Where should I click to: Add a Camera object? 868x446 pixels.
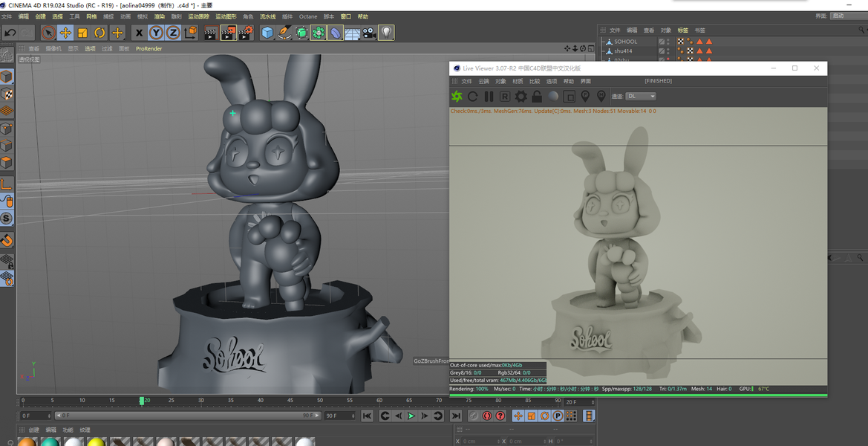369,33
